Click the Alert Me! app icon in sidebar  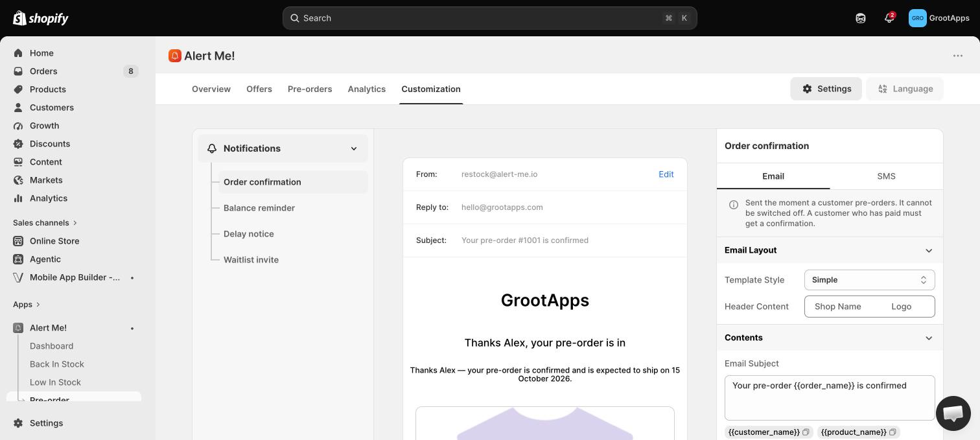click(18, 328)
